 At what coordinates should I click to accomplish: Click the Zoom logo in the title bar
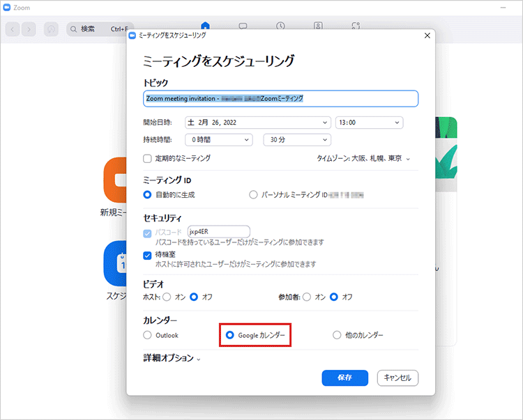7,8
